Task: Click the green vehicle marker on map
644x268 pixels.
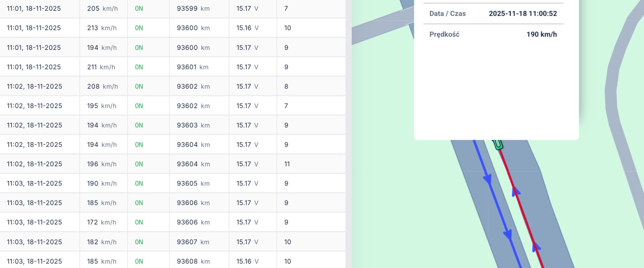Action: (498, 144)
